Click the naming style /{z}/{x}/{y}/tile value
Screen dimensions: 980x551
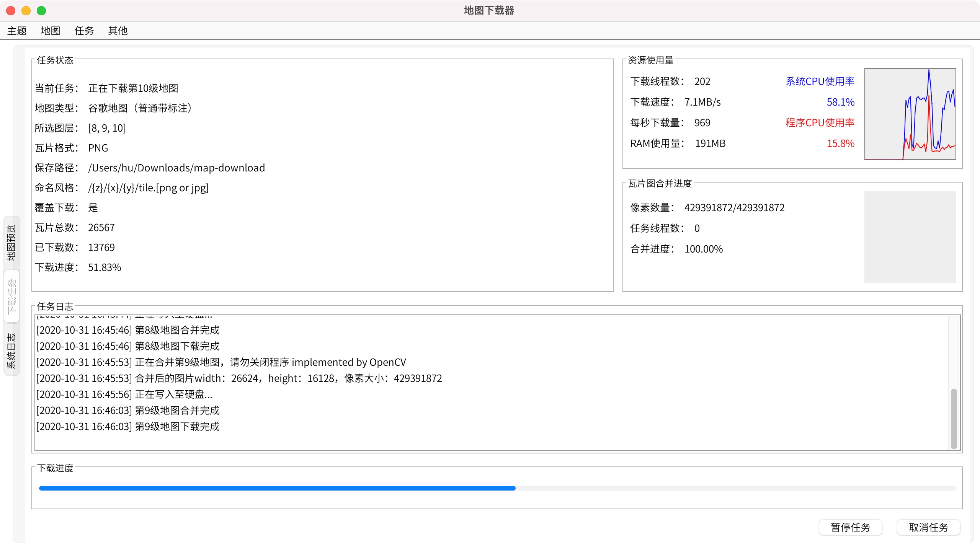coord(148,187)
